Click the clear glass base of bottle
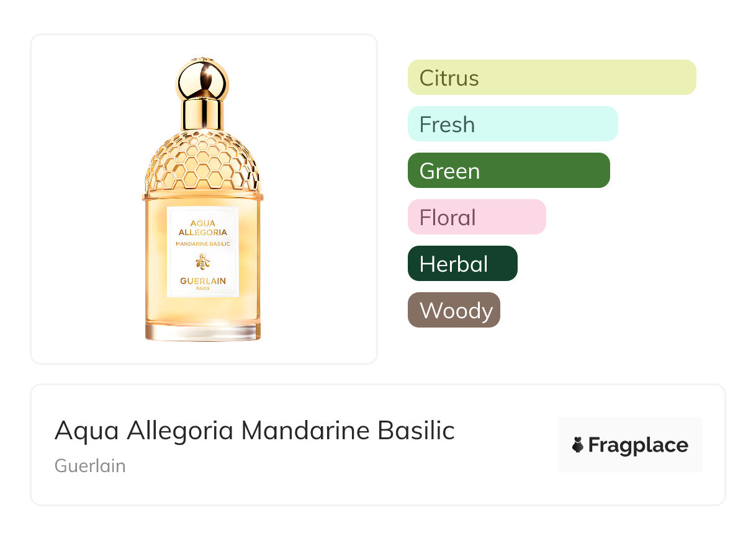Image resolution: width=756 pixels, height=536 pixels. pos(203,331)
